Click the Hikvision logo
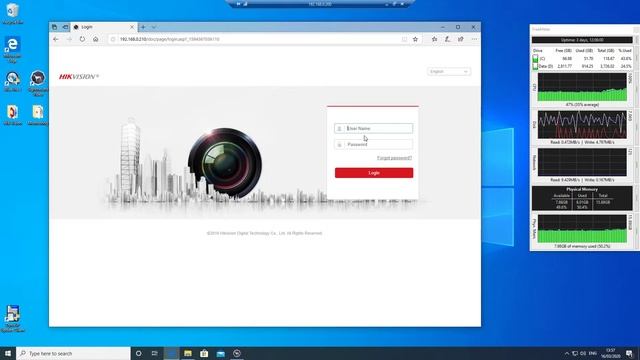 (79, 76)
